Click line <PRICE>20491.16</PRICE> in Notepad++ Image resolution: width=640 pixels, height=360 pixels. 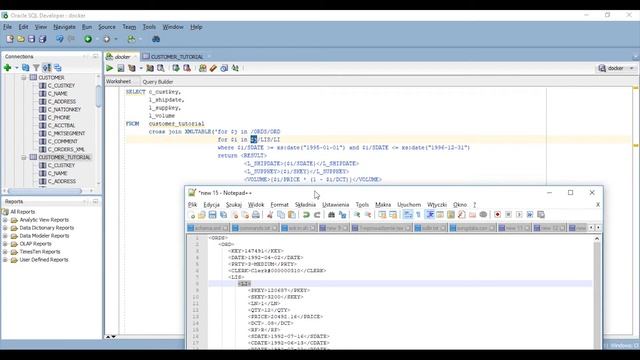[285, 317]
